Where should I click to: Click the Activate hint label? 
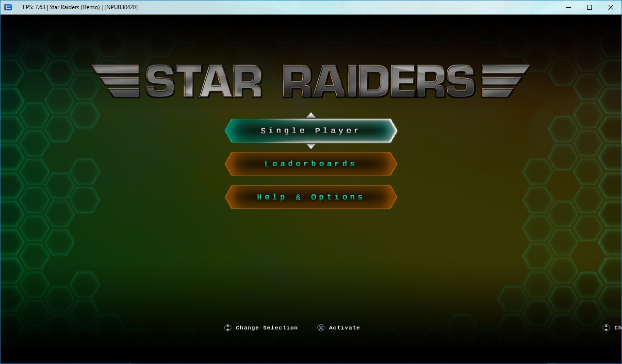click(x=344, y=328)
